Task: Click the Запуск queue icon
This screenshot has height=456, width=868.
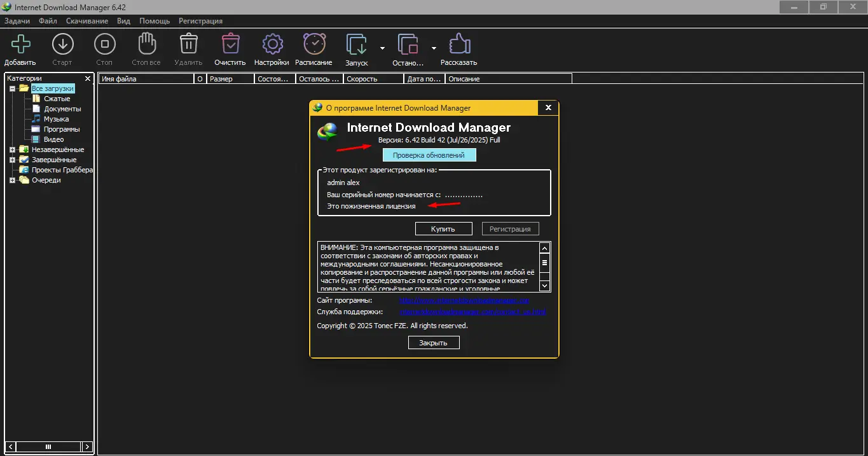Action: pyautogui.click(x=357, y=45)
